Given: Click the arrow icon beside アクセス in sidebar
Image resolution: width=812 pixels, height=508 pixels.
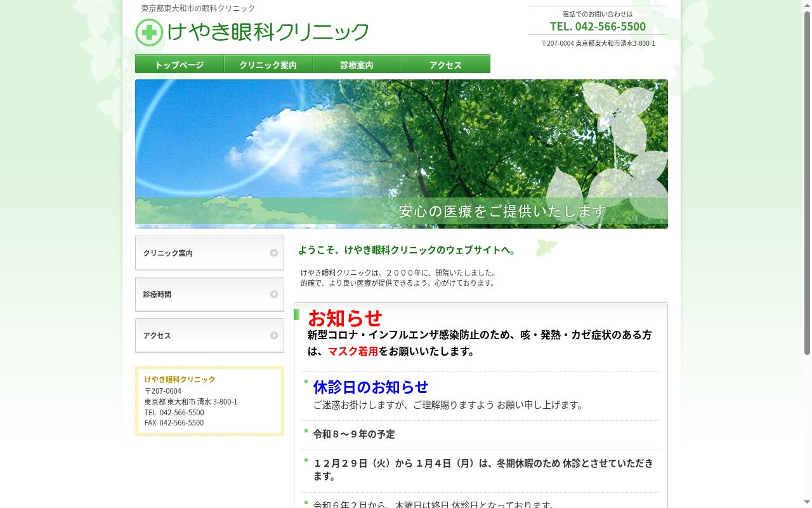Looking at the screenshot, I should (274, 335).
